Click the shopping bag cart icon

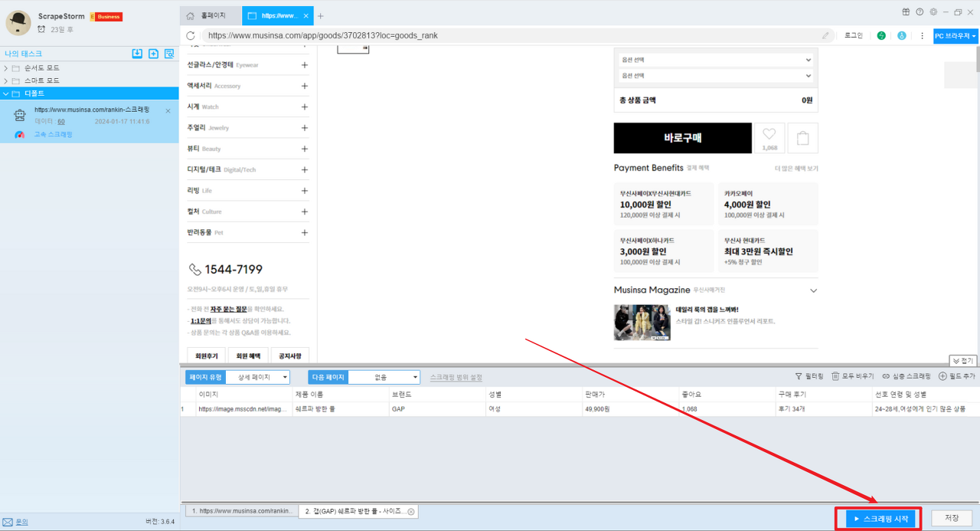(803, 138)
